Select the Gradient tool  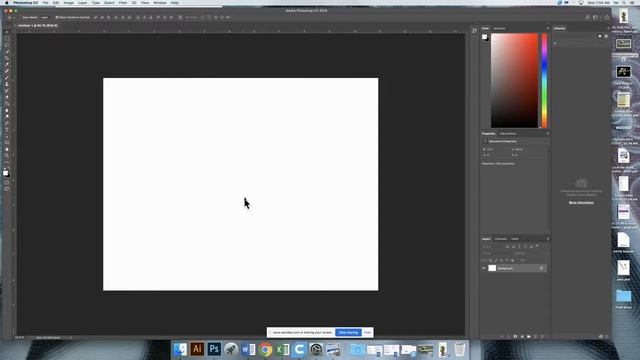pyautogui.click(x=7, y=104)
